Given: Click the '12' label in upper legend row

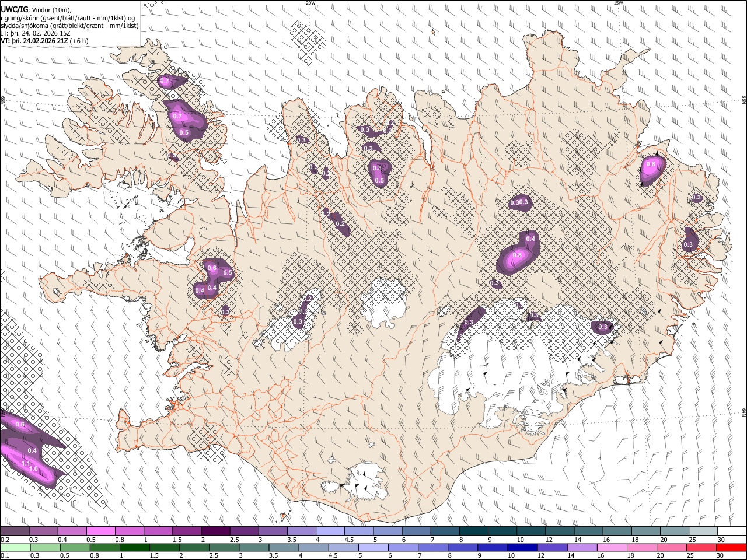Looking at the screenshot, I should [549, 540].
